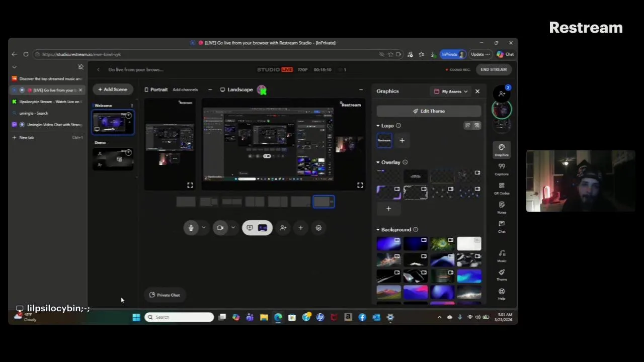Viewport: 644px width, 362px height.
Task: Click the Background info icon
Action: 415,230
